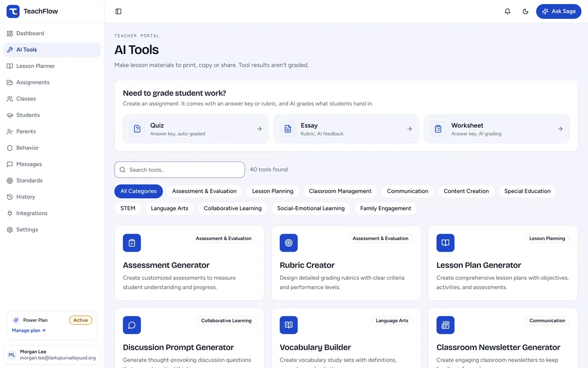Filter by Language Arts chip
The image size is (588, 368).
pos(170,209)
